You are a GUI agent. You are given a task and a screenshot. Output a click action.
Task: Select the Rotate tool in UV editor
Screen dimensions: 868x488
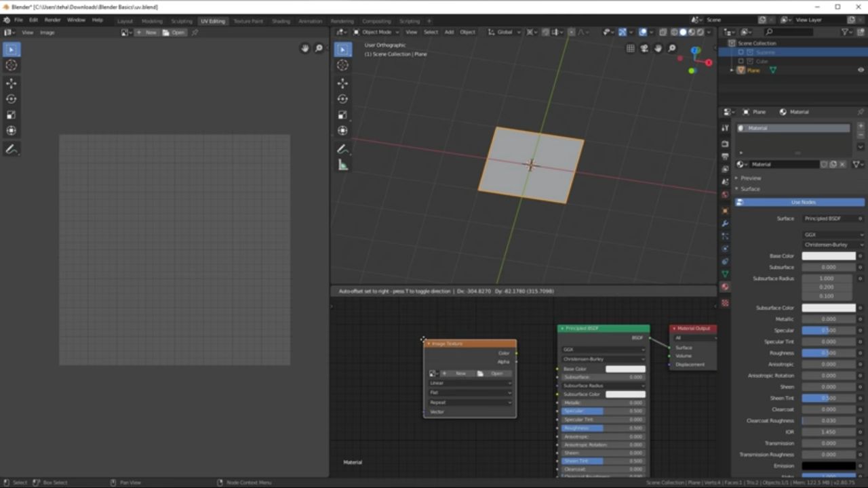pos(12,99)
